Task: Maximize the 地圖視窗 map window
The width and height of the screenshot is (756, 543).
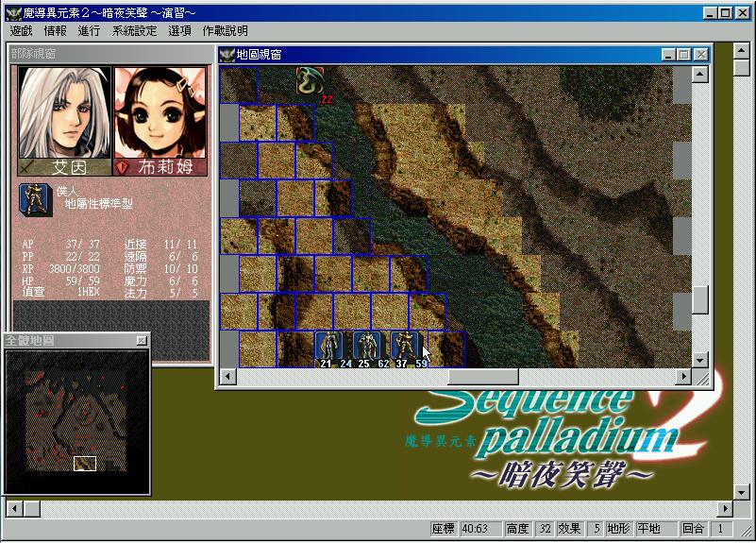Action: (683, 55)
